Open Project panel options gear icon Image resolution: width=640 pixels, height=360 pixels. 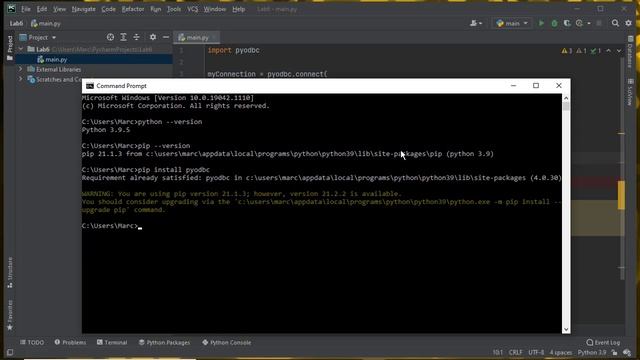coord(153,37)
